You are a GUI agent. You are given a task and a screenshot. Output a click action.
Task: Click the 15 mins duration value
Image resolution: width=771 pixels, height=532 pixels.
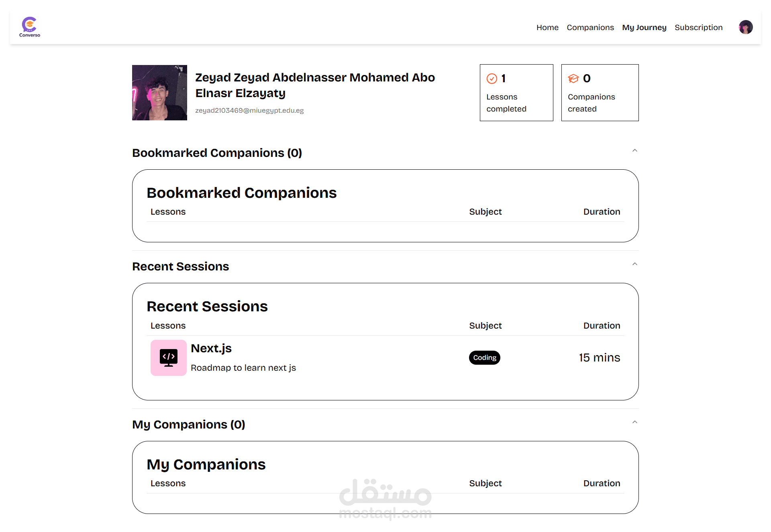(x=599, y=358)
